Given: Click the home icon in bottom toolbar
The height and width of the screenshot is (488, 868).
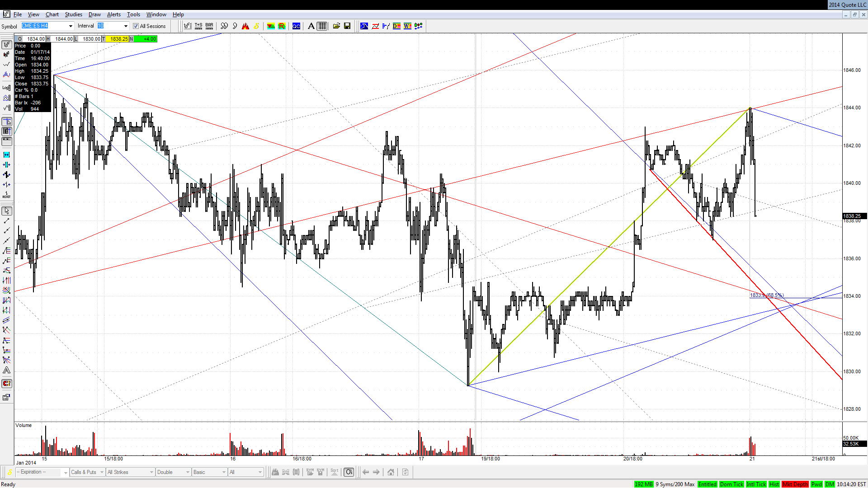Looking at the screenshot, I should click(391, 472).
